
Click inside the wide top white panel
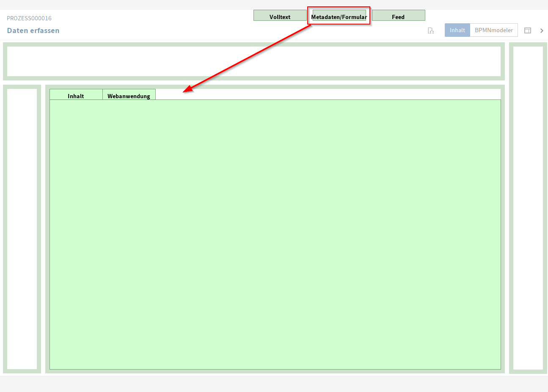[254, 61]
